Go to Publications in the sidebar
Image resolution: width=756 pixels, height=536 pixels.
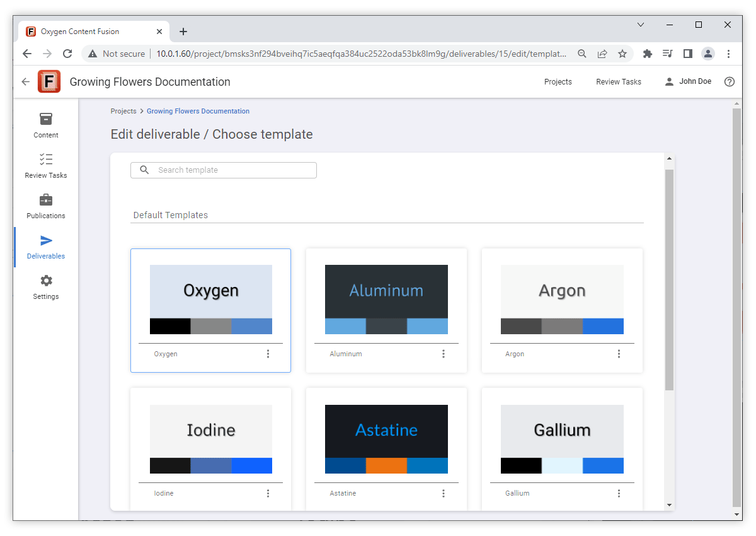coord(46,206)
